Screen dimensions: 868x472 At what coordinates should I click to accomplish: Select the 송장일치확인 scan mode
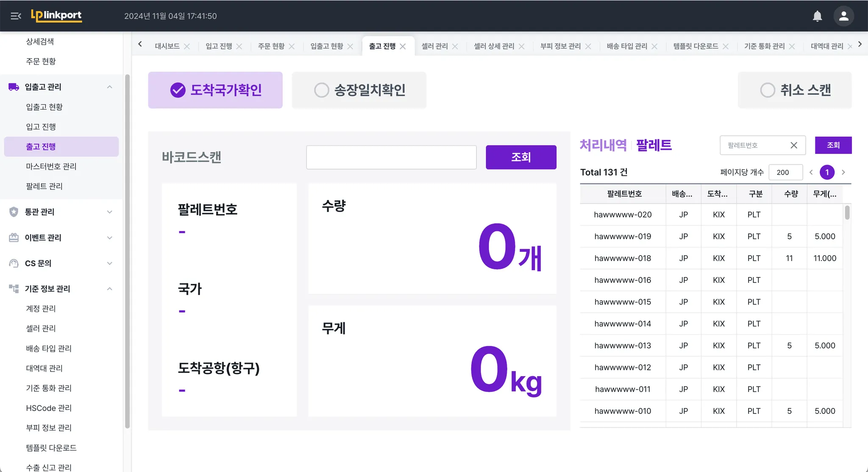click(359, 90)
